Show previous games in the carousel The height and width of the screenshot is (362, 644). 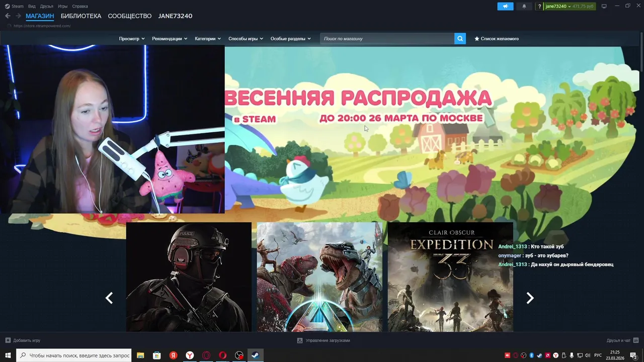coord(109,298)
